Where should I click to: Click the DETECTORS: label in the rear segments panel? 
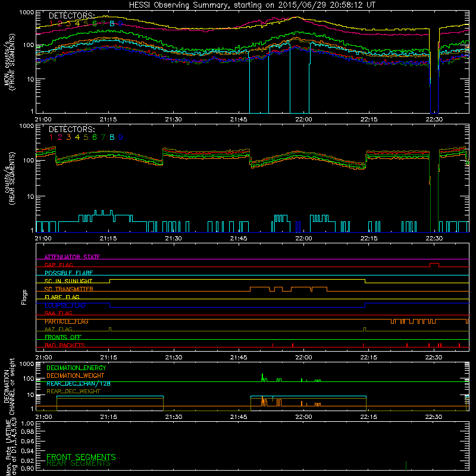coord(72,129)
